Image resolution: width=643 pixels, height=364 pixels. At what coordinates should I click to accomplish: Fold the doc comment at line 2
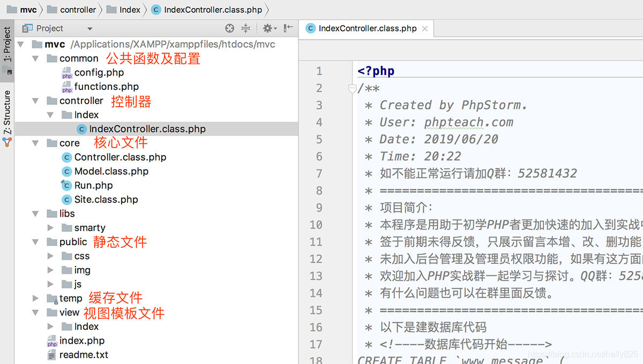point(352,89)
